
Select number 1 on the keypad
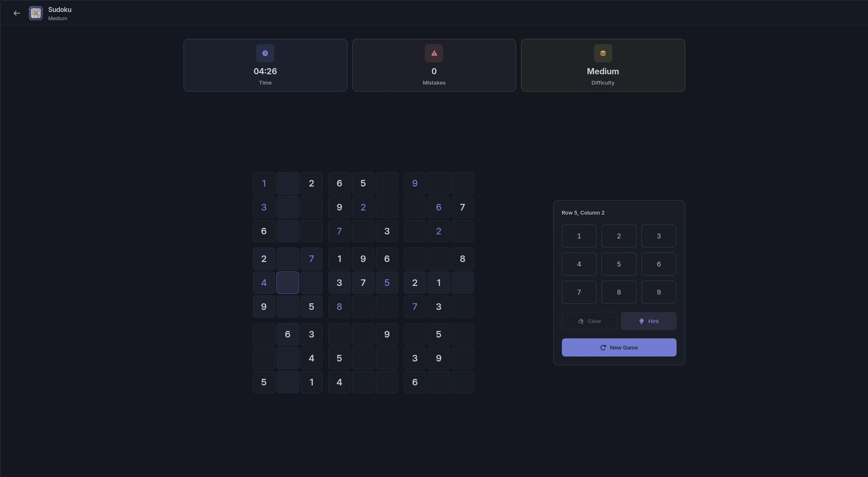(579, 236)
